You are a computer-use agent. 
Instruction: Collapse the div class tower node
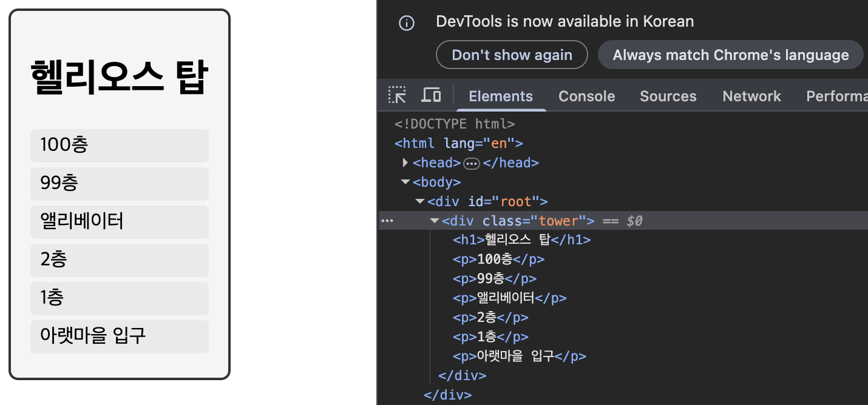click(x=434, y=221)
